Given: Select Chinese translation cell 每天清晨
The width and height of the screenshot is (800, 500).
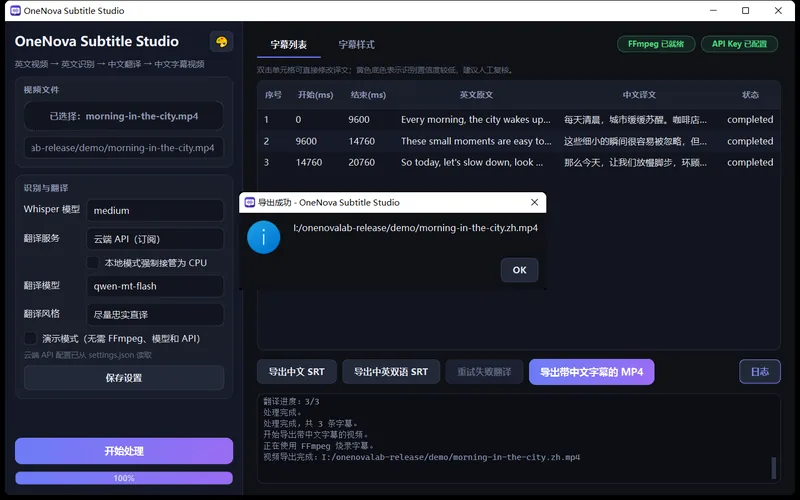Looking at the screenshot, I should click(x=635, y=120).
